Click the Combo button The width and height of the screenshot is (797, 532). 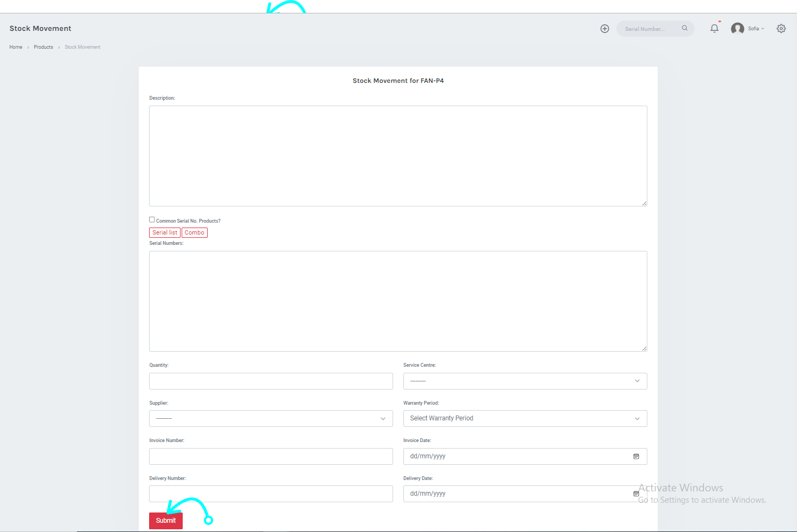[x=194, y=232]
